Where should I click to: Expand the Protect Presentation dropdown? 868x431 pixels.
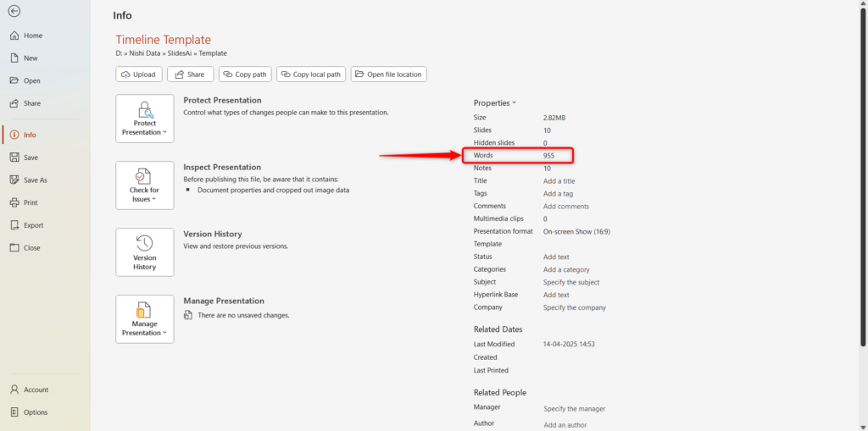[x=145, y=118]
